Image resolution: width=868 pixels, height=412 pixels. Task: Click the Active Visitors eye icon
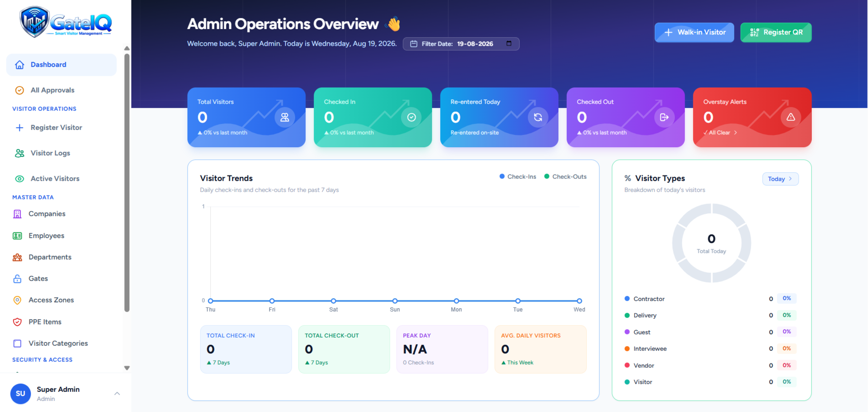(x=20, y=179)
